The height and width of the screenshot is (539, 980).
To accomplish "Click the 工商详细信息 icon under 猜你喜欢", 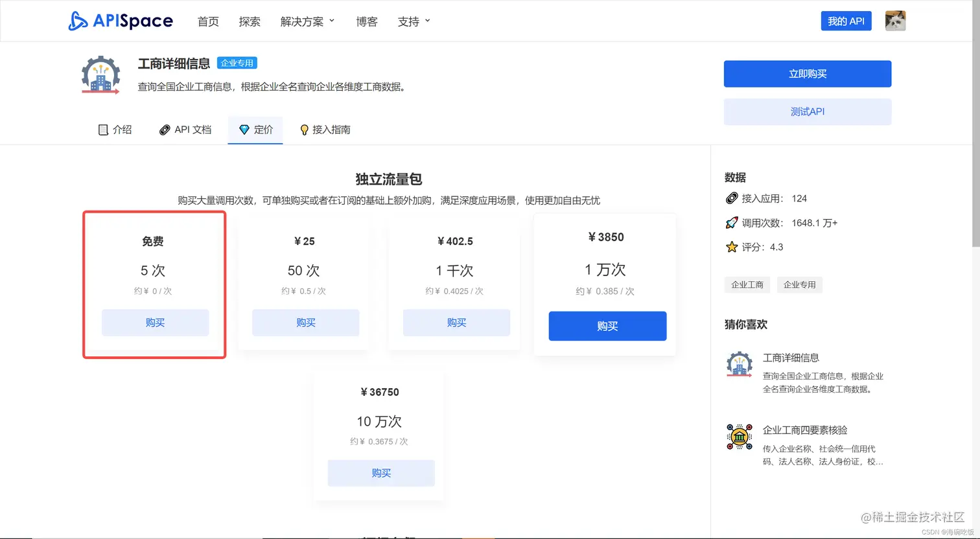I will point(739,365).
